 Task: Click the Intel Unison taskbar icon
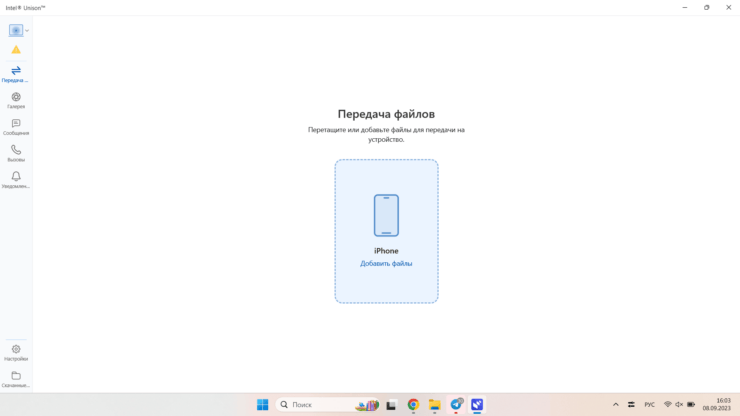[x=478, y=405]
